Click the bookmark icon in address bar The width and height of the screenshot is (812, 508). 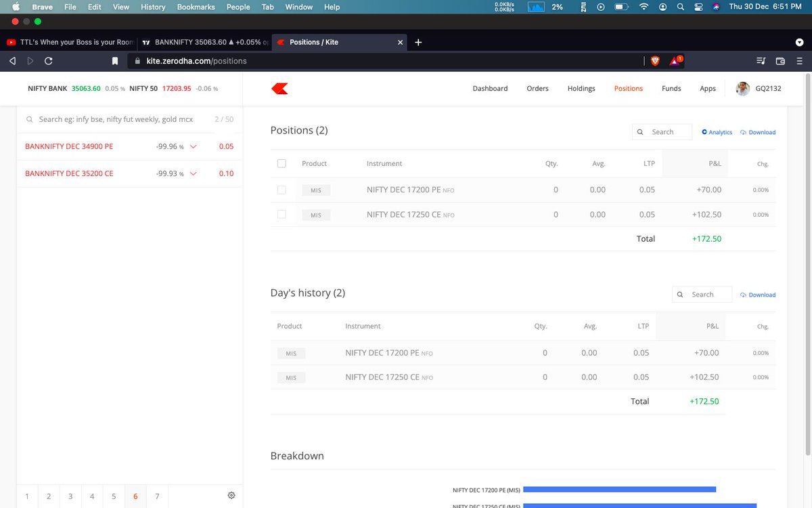115,61
